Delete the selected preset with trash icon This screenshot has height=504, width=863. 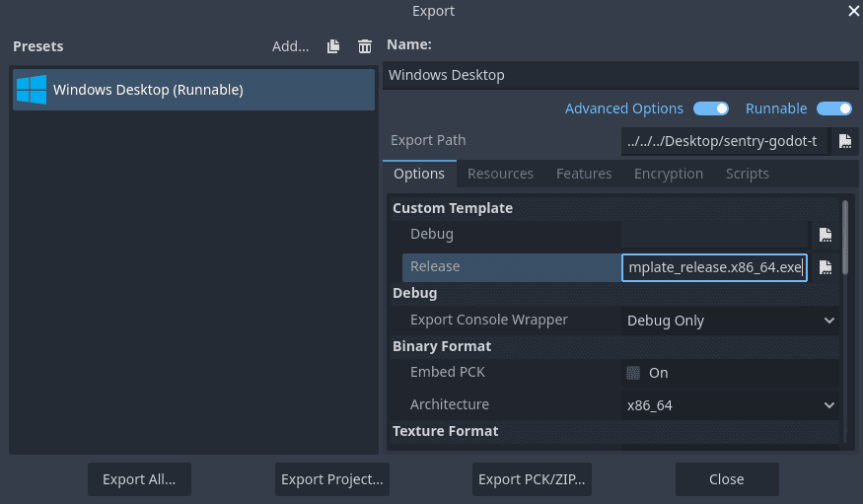coord(365,46)
